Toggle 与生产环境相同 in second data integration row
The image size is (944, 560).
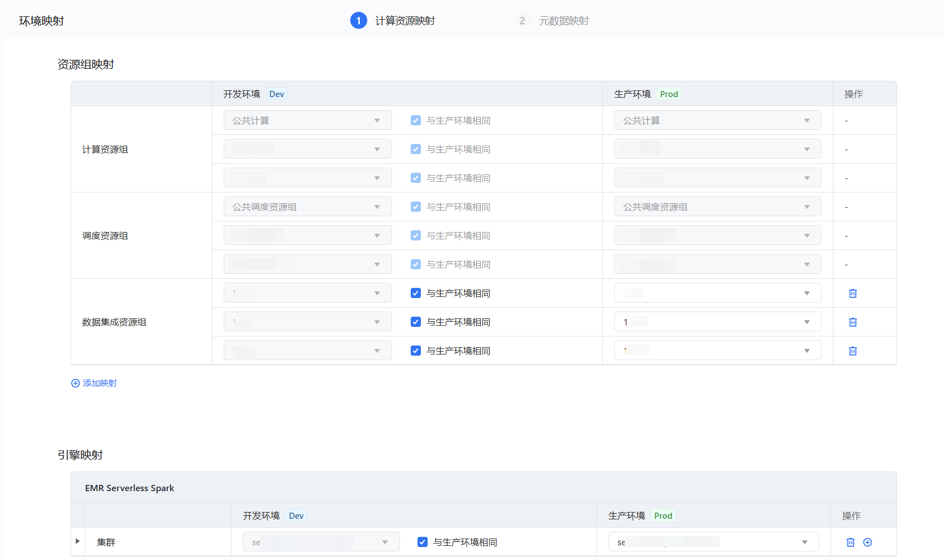coord(416,322)
